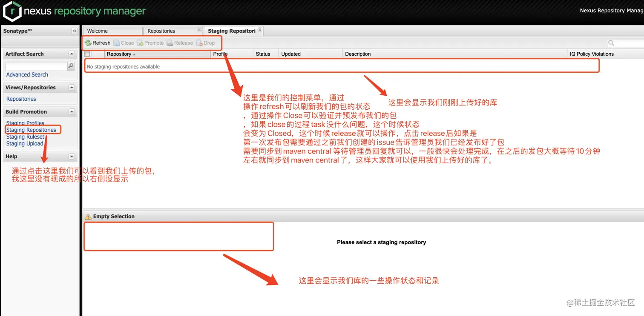
Task: Switch to the Repositories tab
Action: 173,31
